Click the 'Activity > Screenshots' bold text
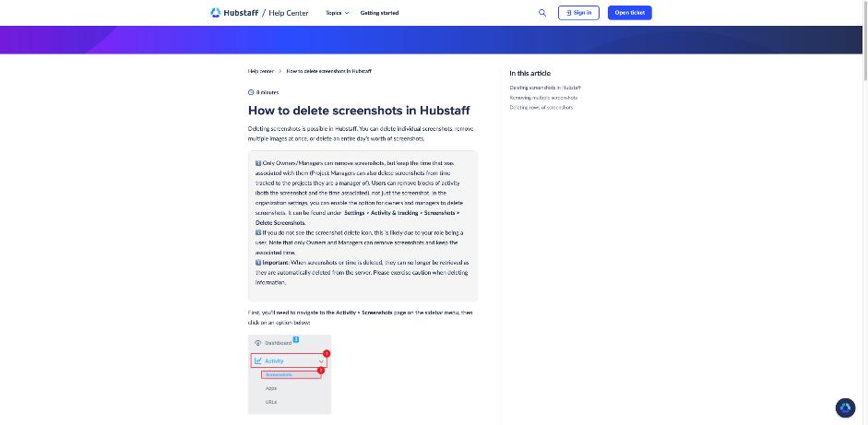 click(x=364, y=313)
